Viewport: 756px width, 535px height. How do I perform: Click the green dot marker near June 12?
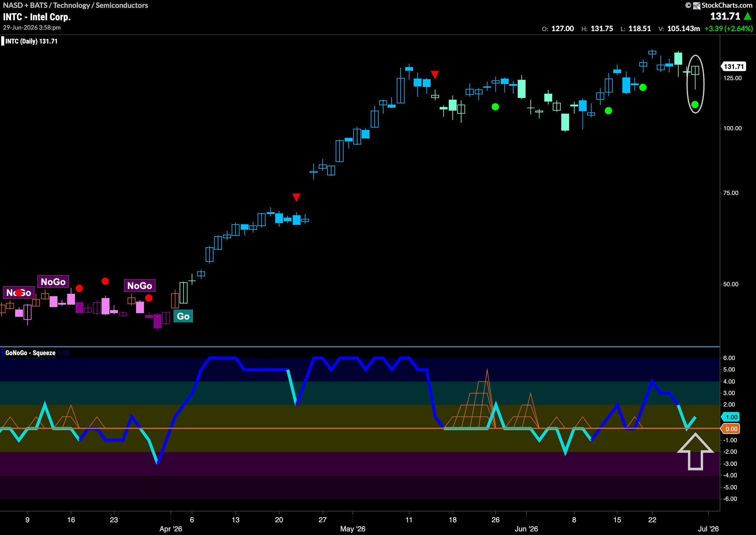coord(608,111)
